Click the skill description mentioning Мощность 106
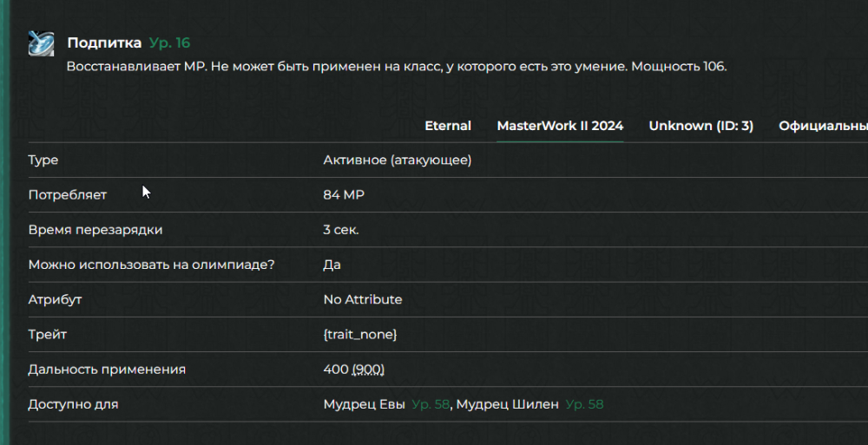This screenshot has width=868, height=445. pos(397,67)
